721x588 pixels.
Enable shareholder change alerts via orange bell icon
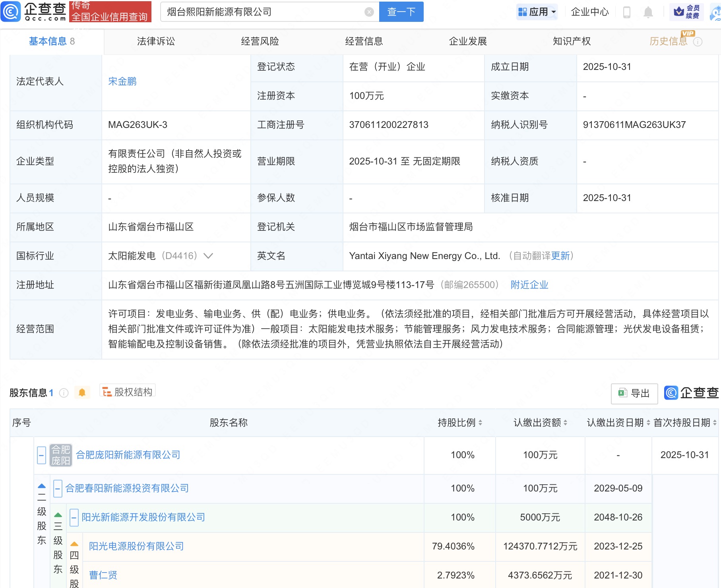pos(83,393)
